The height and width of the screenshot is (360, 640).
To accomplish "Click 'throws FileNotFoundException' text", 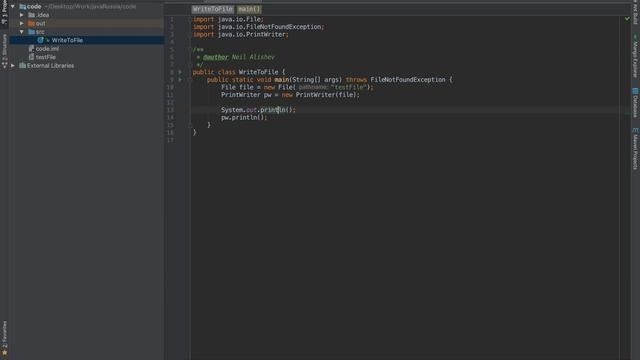I will [x=396, y=80].
